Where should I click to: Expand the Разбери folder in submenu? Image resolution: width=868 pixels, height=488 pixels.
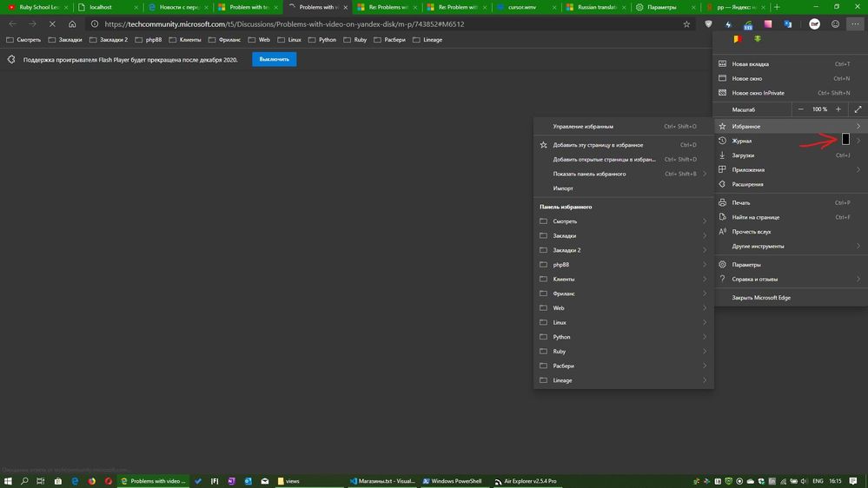coord(623,366)
